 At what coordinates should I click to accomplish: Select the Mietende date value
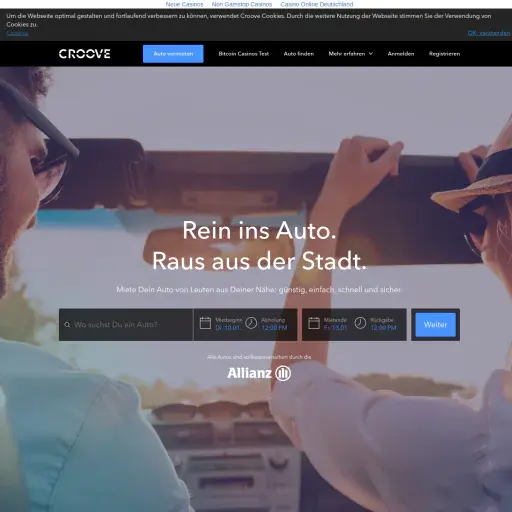tap(335, 328)
